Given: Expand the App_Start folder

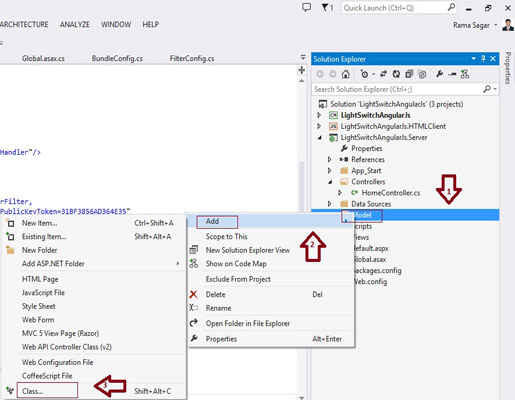Looking at the screenshot, I should 329,170.
